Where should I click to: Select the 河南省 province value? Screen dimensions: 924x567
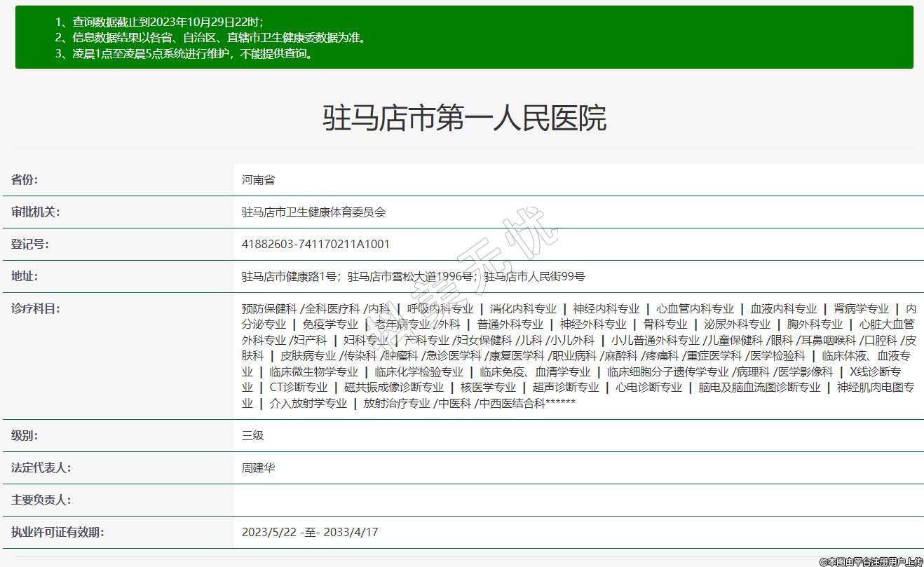pyautogui.click(x=258, y=180)
